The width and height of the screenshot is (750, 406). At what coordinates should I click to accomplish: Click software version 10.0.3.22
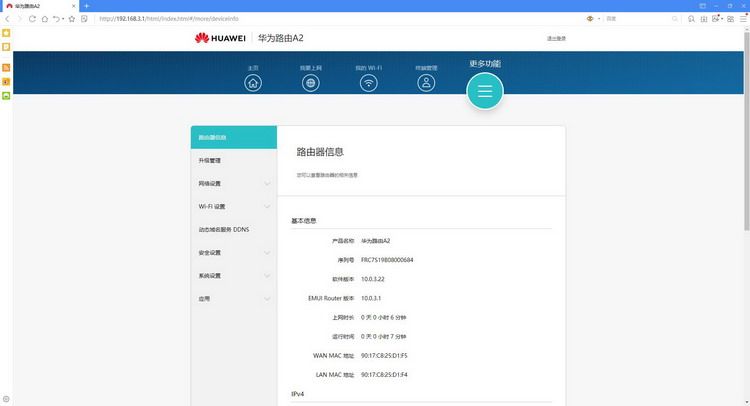click(373, 279)
